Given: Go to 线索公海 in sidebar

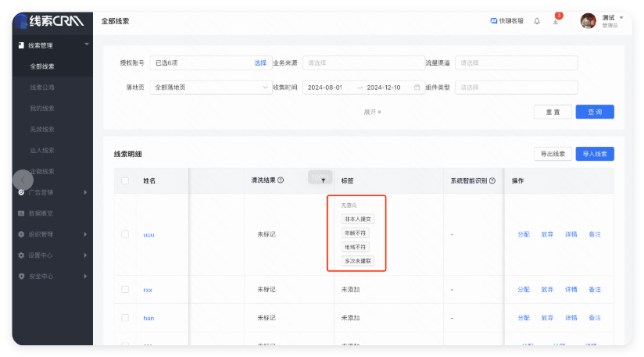Looking at the screenshot, I should click(42, 87).
